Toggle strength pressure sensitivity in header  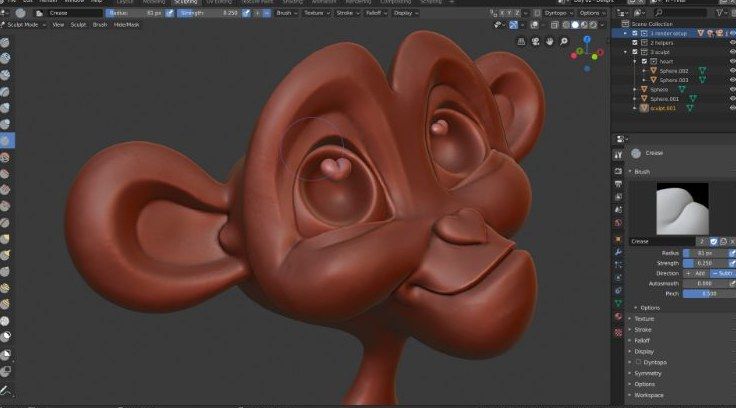point(246,13)
